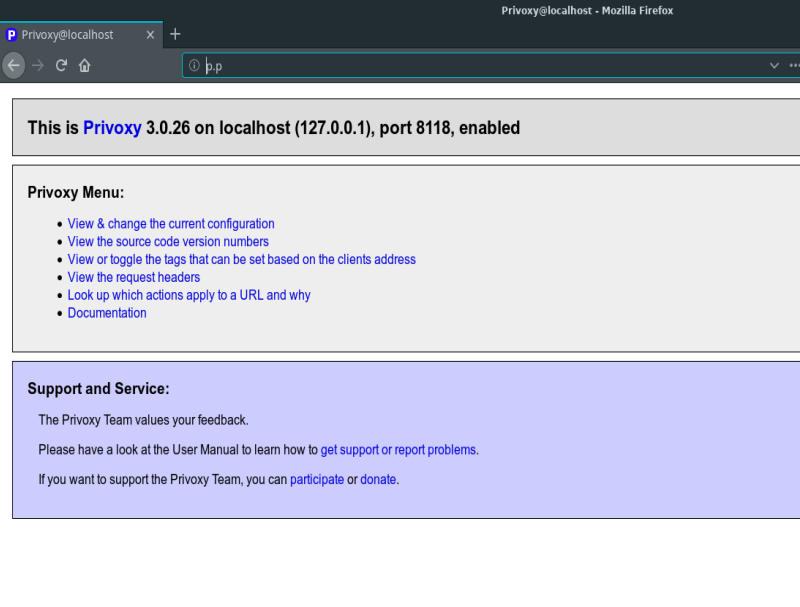Open View the source code version numbers
This screenshot has width=800, height=607.
coord(168,241)
